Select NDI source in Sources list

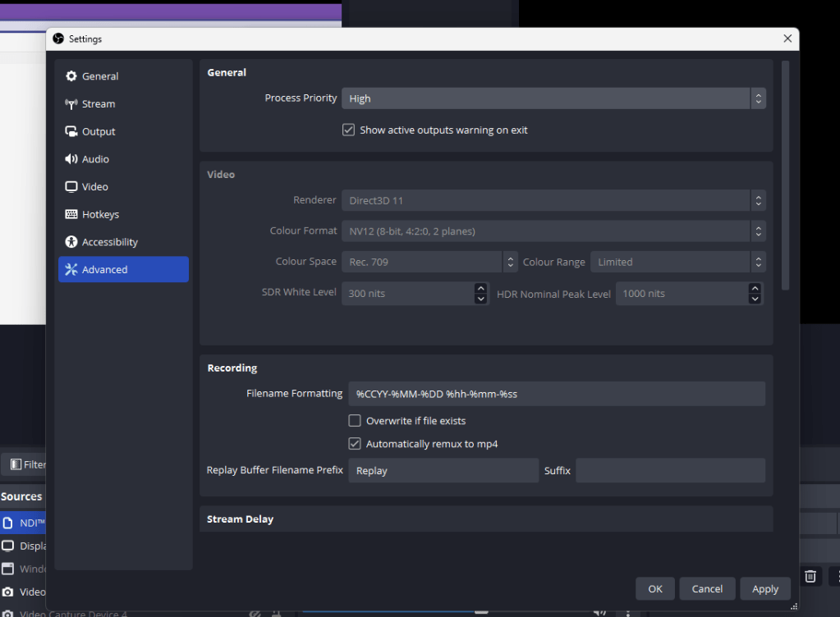(x=23, y=523)
